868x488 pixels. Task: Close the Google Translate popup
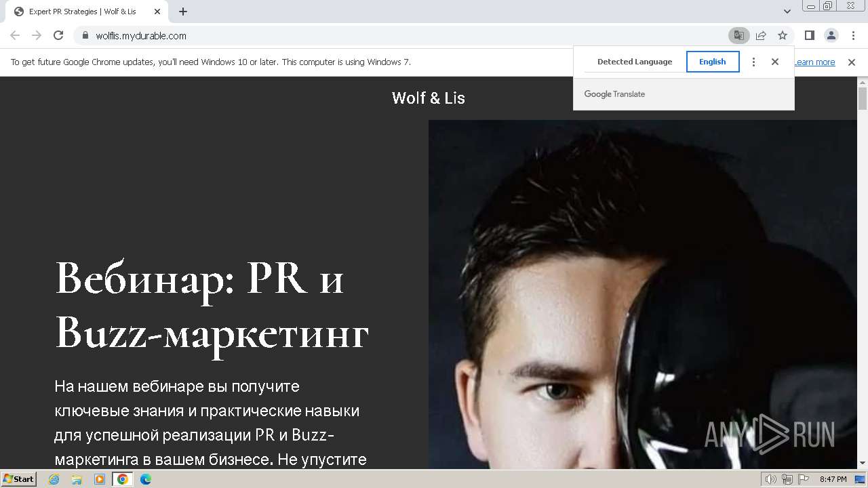click(775, 62)
